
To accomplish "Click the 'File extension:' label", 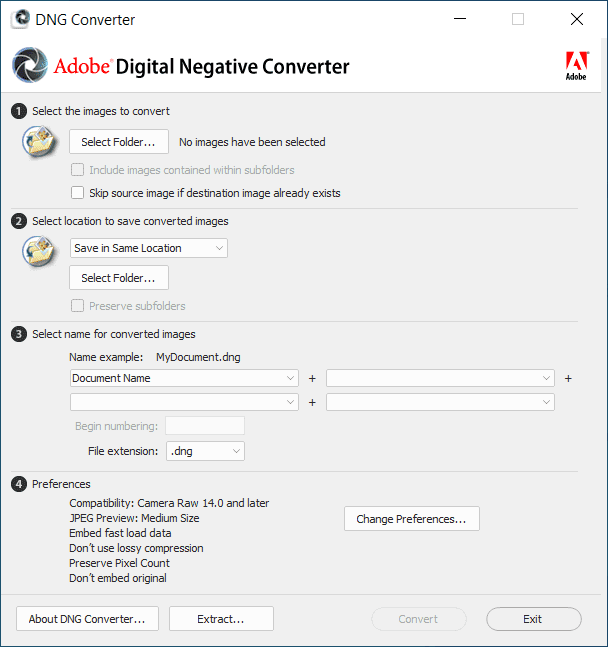I will (123, 451).
